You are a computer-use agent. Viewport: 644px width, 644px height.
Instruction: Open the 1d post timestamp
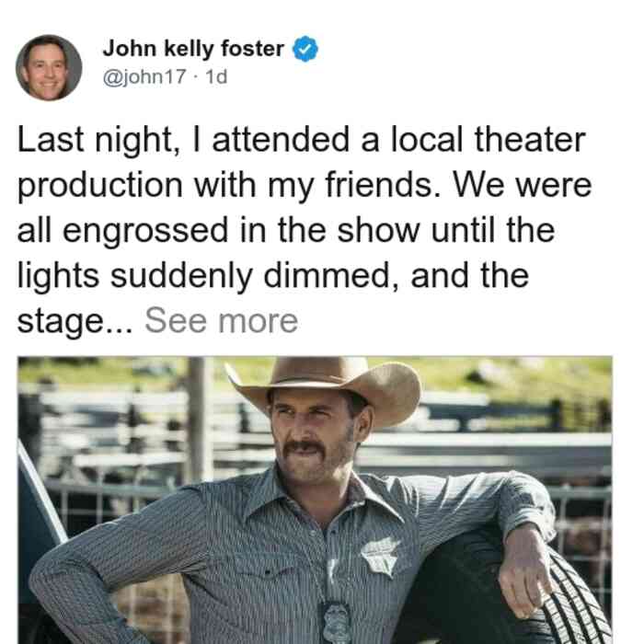pos(216,76)
